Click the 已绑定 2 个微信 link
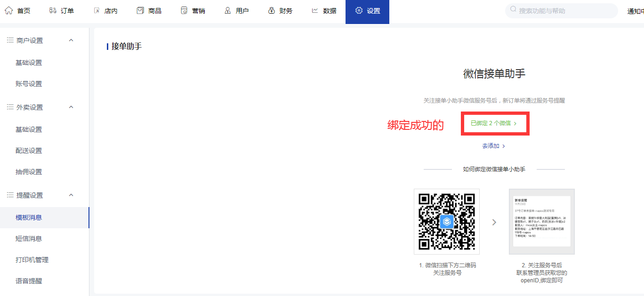 (x=491, y=123)
